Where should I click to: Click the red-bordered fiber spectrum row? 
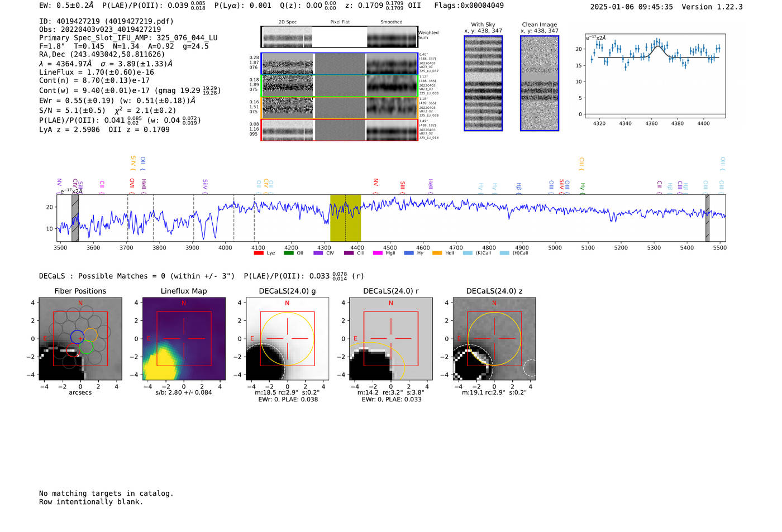pyautogui.click(x=339, y=130)
